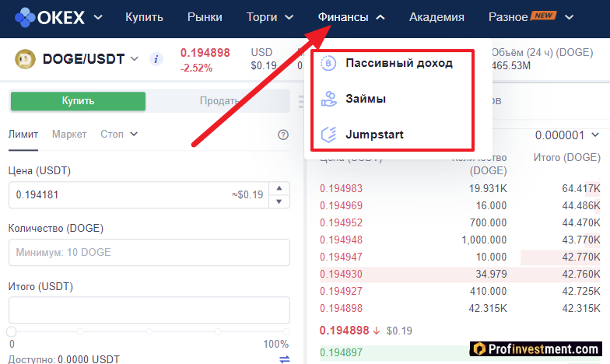Open the DOGE/USDT pair selector chevron

click(x=134, y=59)
